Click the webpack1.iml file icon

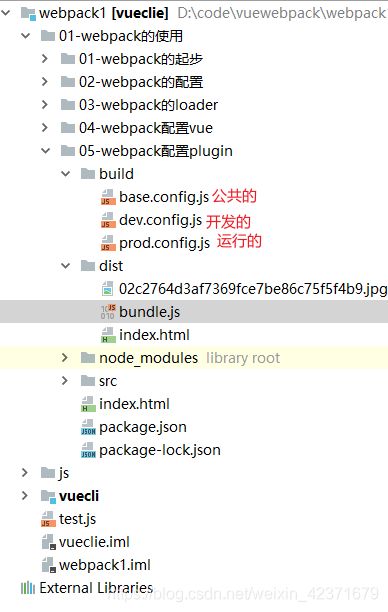(49, 566)
